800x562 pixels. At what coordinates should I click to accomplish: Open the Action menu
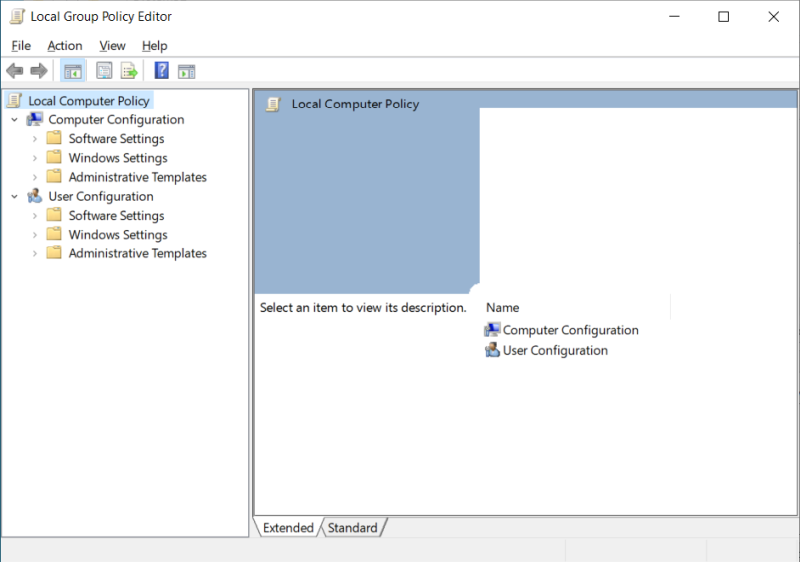pyautogui.click(x=65, y=46)
